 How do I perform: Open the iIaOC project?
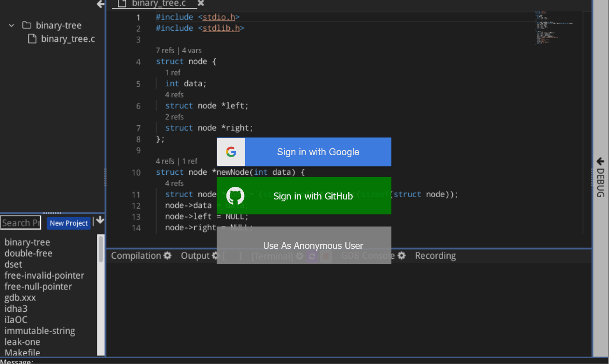(16, 320)
